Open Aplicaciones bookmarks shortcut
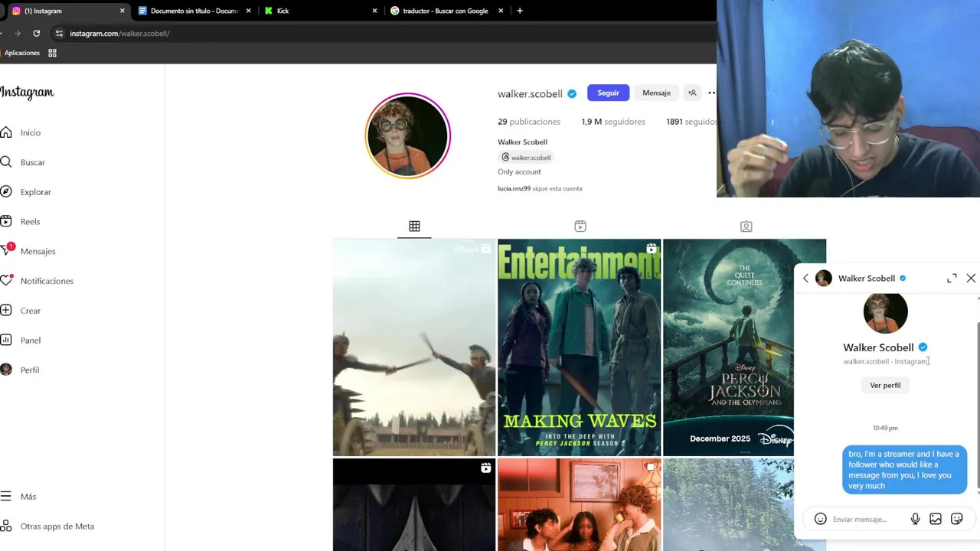980x551 pixels. (x=20, y=53)
